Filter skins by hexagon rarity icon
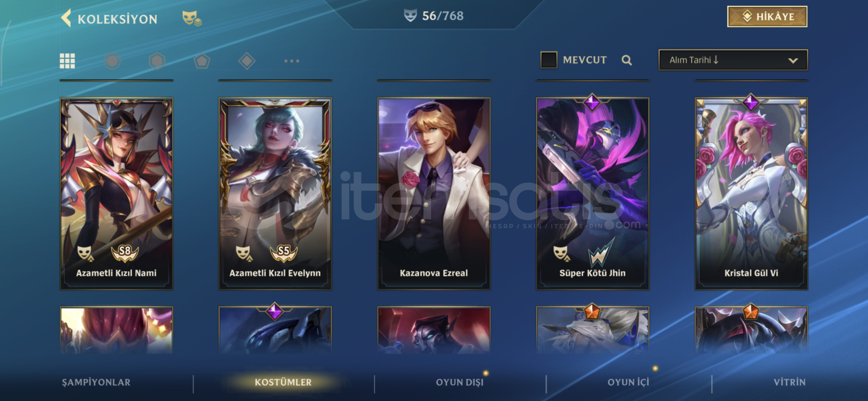 [157, 61]
